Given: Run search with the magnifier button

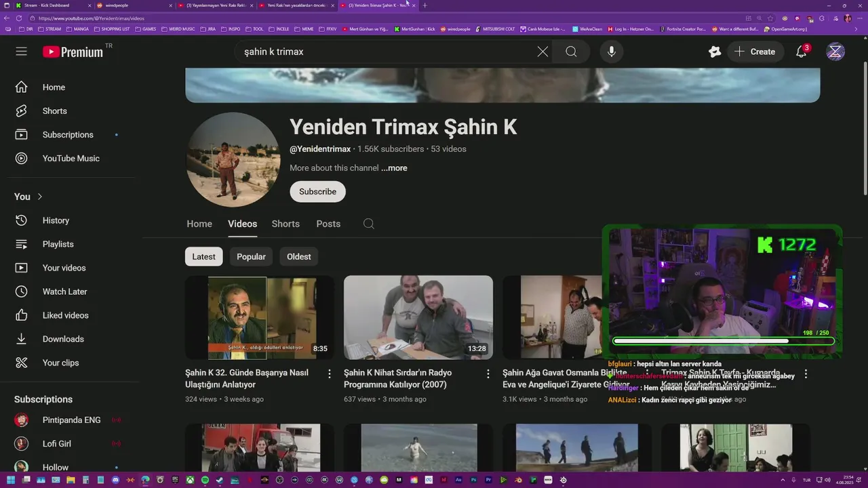Looking at the screenshot, I should tap(571, 52).
